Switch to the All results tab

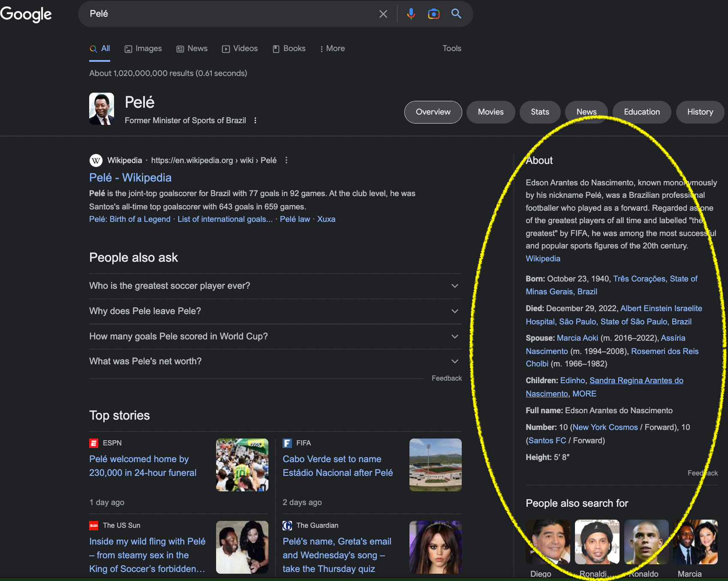click(x=100, y=48)
